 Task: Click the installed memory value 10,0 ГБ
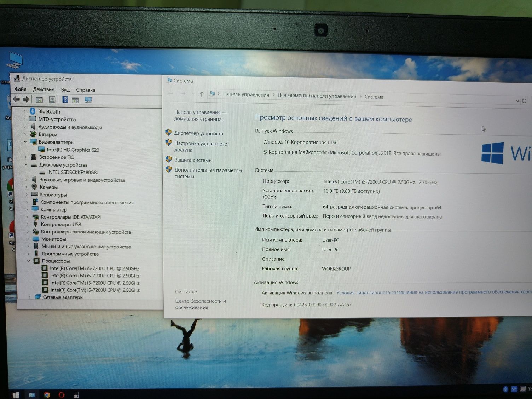351,191
